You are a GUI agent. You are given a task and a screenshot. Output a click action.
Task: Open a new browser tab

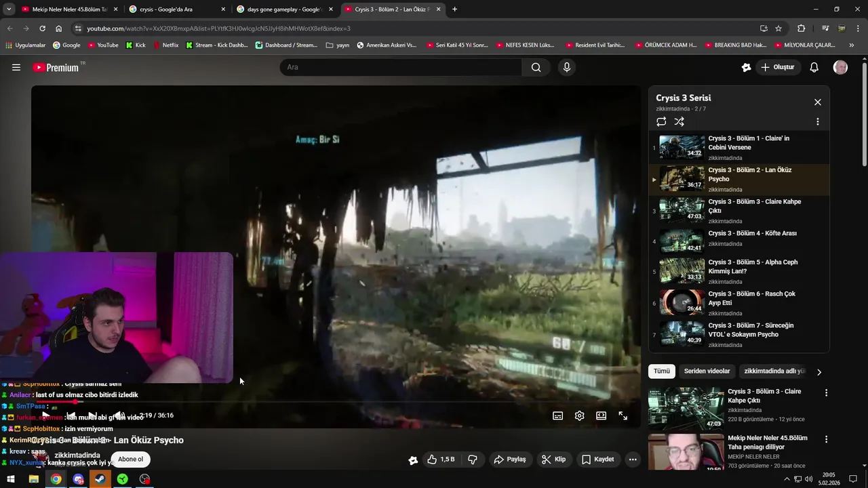(454, 9)
